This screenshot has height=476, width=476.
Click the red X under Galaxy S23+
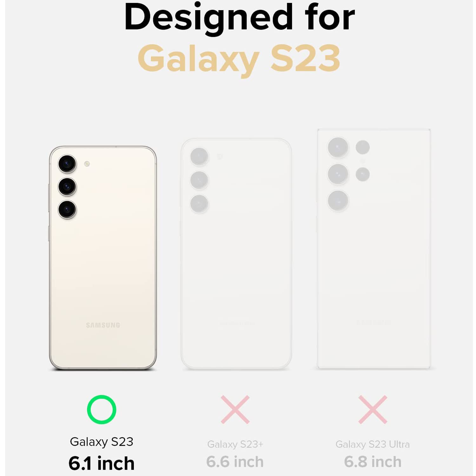[235, 409]
